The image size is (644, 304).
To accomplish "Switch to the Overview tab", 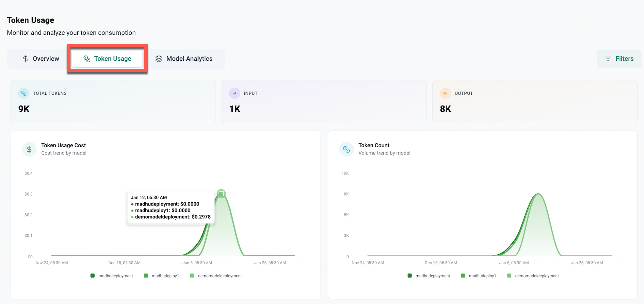I will point(41,59).
